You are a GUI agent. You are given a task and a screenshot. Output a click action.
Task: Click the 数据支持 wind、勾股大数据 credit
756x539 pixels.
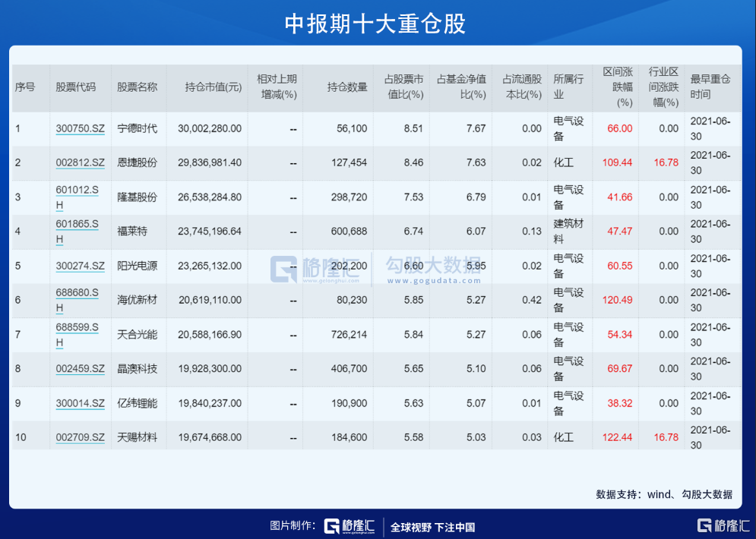pos(664,494)
